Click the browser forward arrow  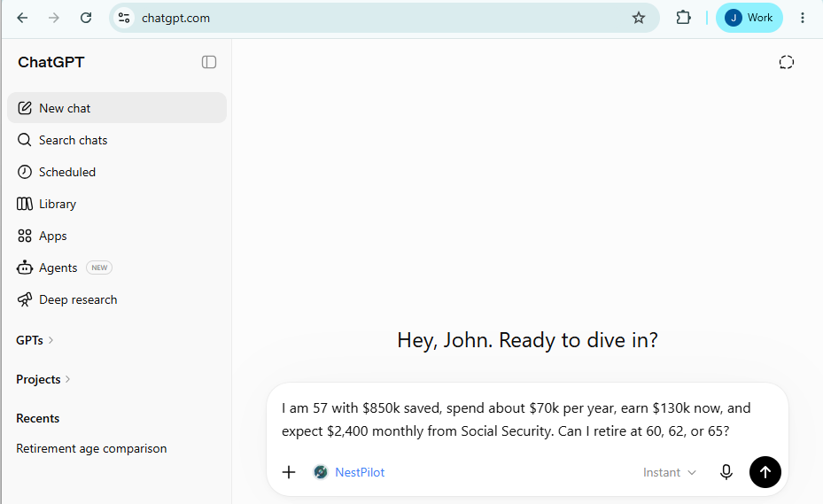53,18
